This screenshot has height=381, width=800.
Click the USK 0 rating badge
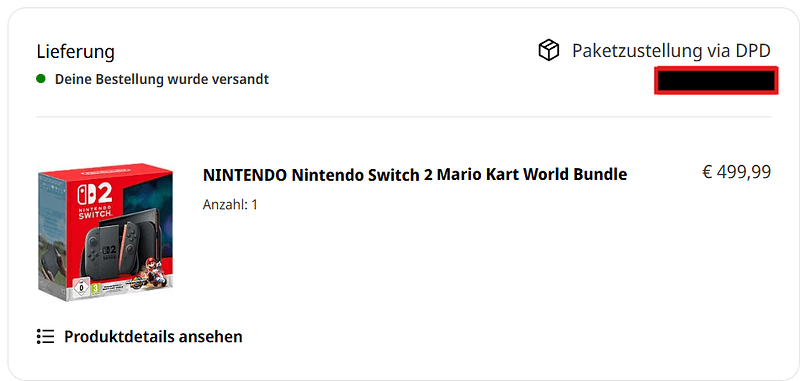pyautogui.click(x=80, y=287)
